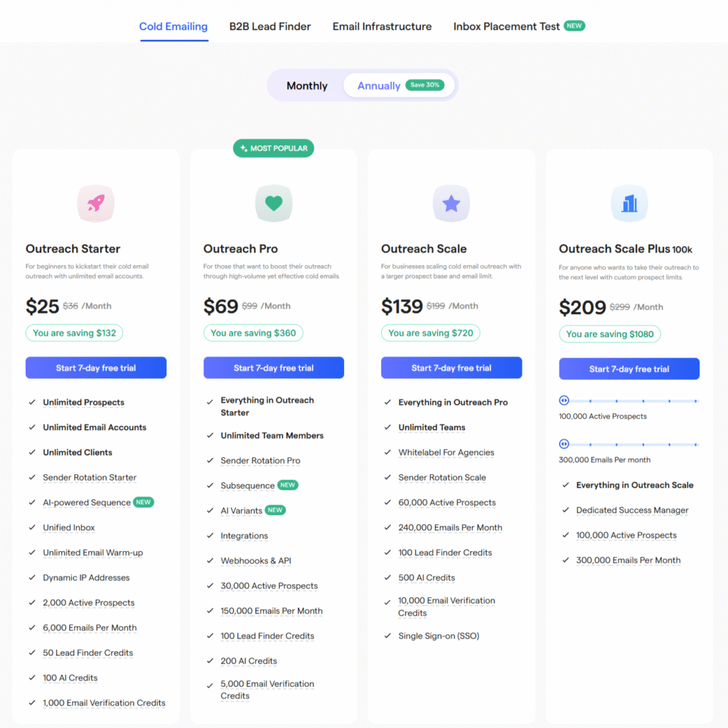Viewport: 728px width, 728px height.
Task: Switch to the B2B Lead Finder tab
Action: [x=268, y=26]
